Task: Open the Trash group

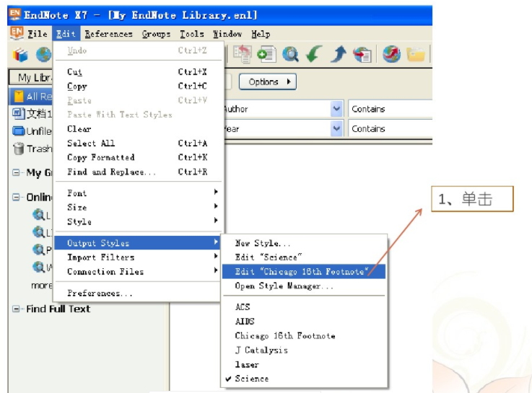Action: point(32,149)
